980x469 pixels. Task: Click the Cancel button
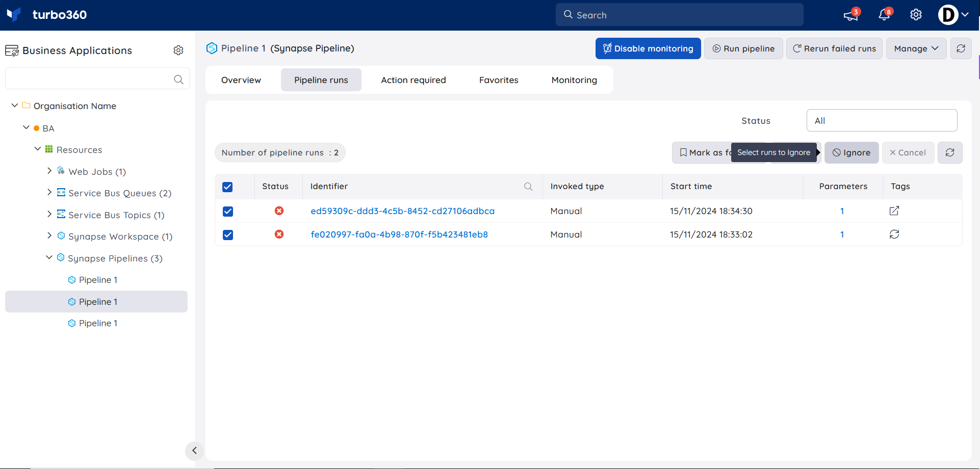click(x=908, y=152)
